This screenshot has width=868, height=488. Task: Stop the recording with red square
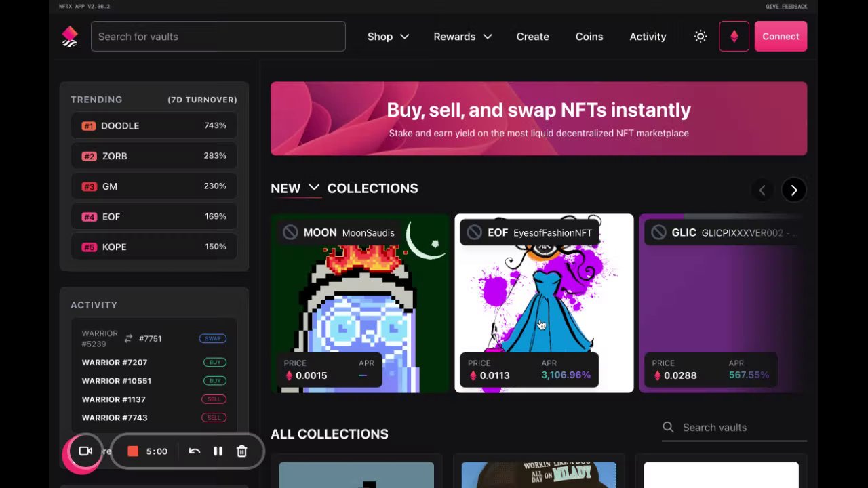[133, 451]
